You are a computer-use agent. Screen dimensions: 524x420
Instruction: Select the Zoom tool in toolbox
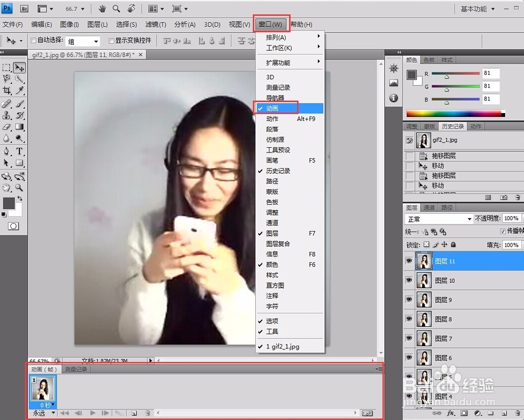point(19,187)
